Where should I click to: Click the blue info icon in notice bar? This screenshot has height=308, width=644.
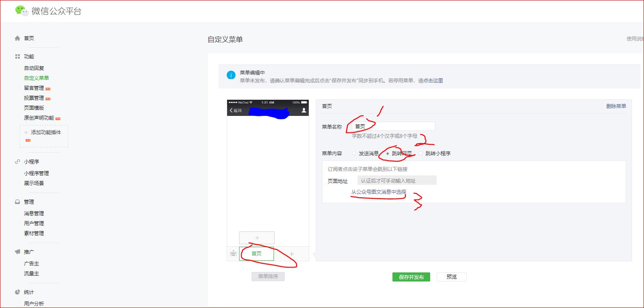pyautogui.click(x=231, y=75)
